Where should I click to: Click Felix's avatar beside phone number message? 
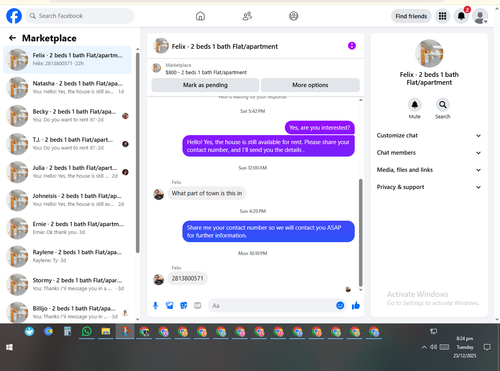[x=159, y=279]
